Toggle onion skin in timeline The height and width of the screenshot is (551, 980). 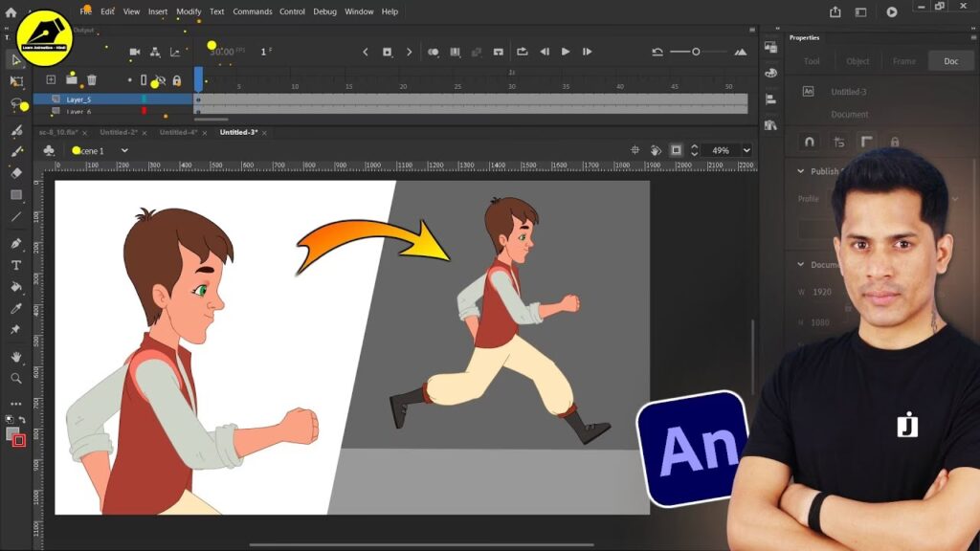point(434,52)
